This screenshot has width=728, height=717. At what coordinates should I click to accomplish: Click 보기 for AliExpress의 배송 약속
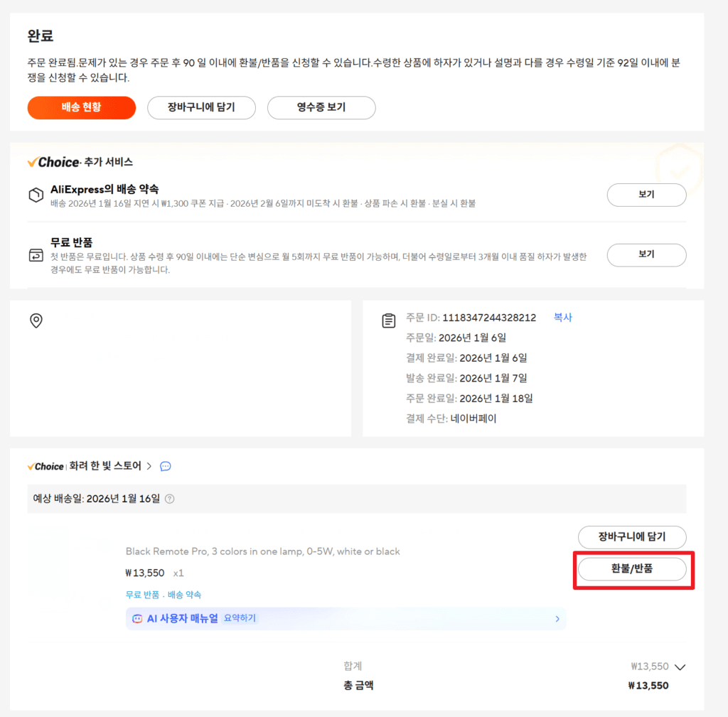(x=646, y=195)
